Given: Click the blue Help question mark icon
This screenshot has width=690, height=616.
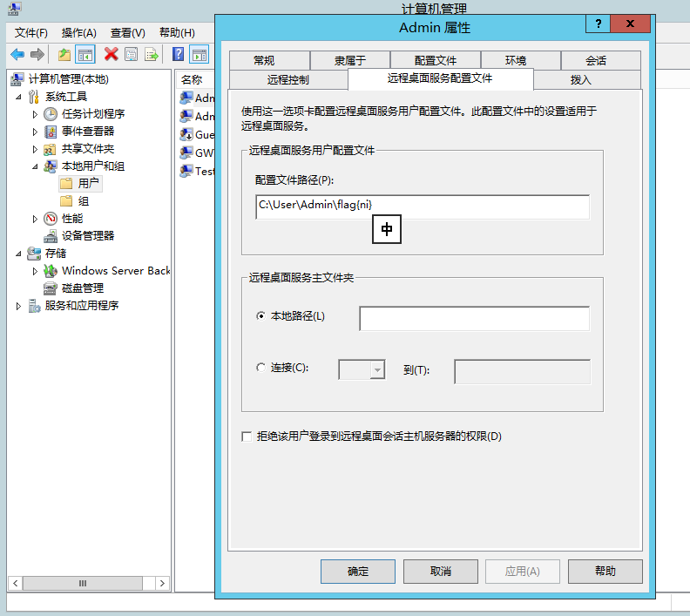Looking at the screenshot, I should pos(178,54).
